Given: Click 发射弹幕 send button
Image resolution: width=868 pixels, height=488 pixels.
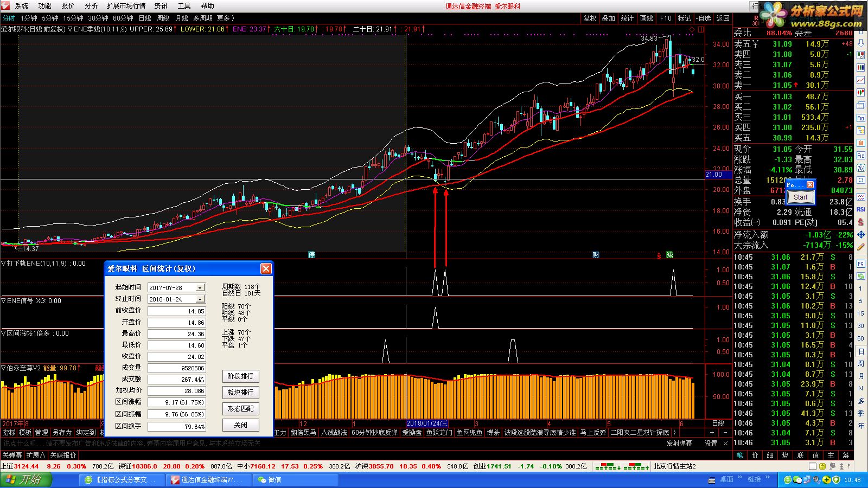Looking at the screenshot, I should (x=680, y=444).
